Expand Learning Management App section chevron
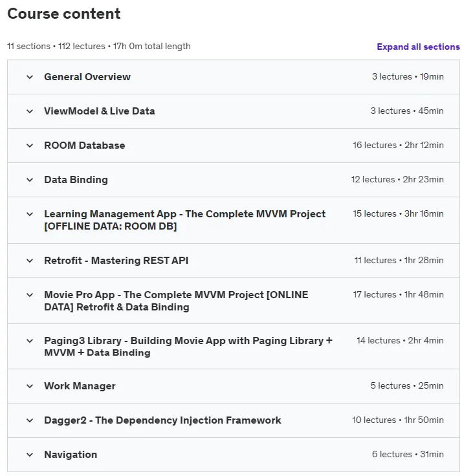462x476 pixels. tap(30, 214)
